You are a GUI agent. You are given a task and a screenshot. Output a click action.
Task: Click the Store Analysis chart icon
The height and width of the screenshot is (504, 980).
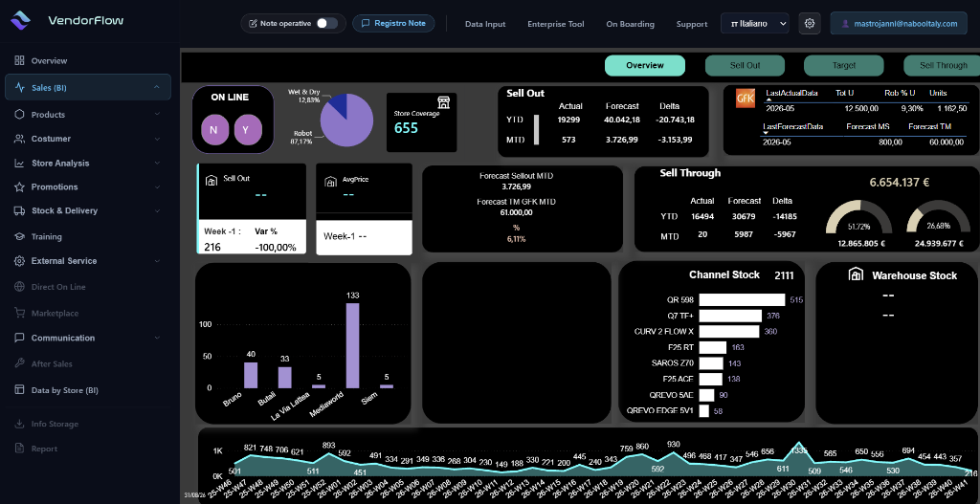coord(19,163)
